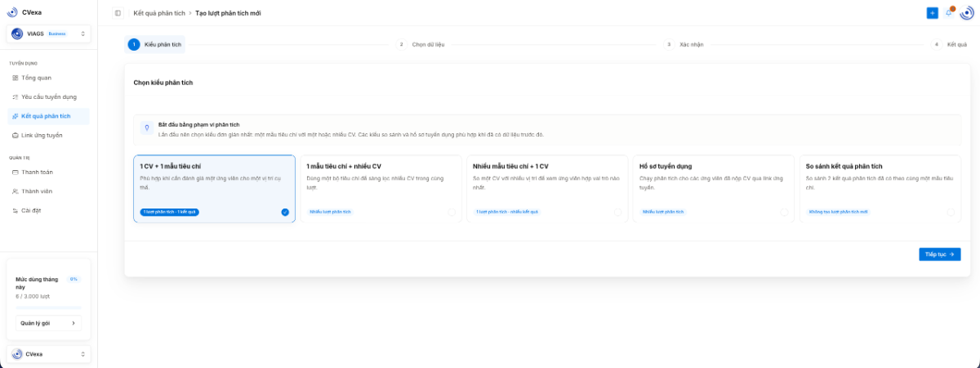Open Tổng quan dashboard icon
980x368 pixels.
click(15, 78)
